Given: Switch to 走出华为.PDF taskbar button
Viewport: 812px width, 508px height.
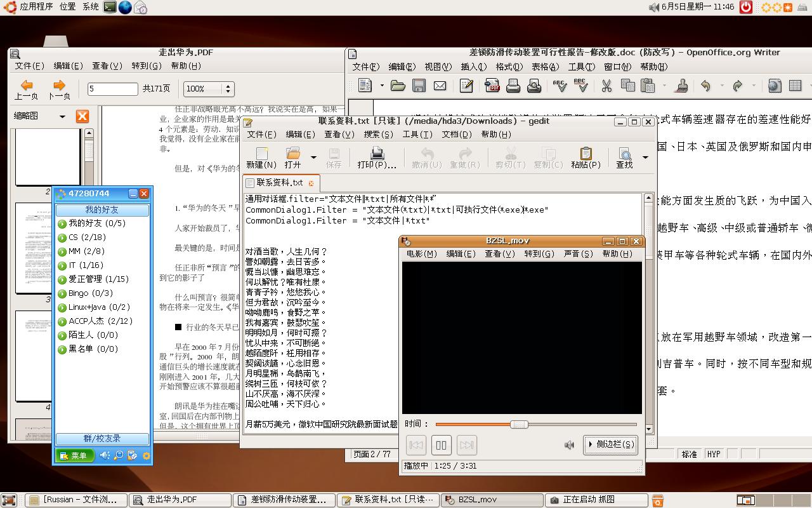Looking at the screenshot, I should tap(180, 500).
